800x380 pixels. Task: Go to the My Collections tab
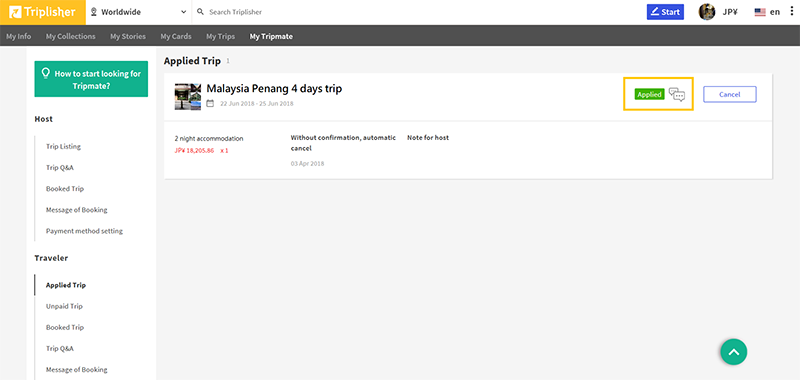(x=70, y=37)
